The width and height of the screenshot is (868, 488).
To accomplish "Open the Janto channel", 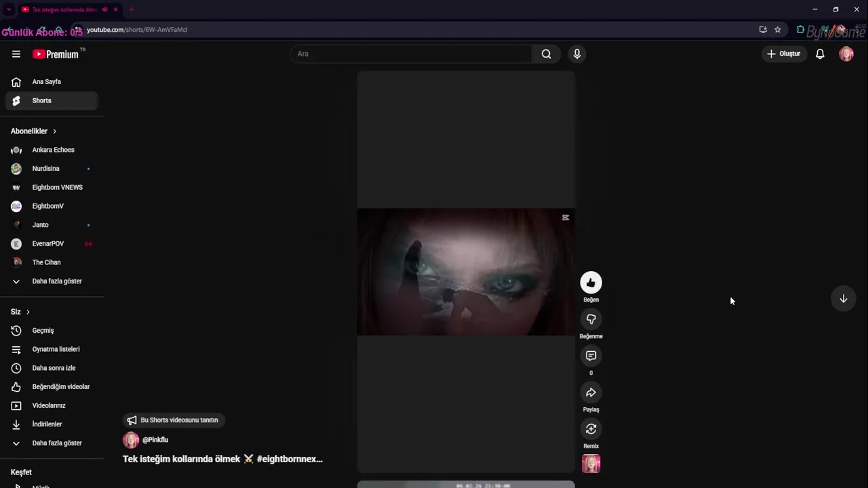I will point(52,225).
